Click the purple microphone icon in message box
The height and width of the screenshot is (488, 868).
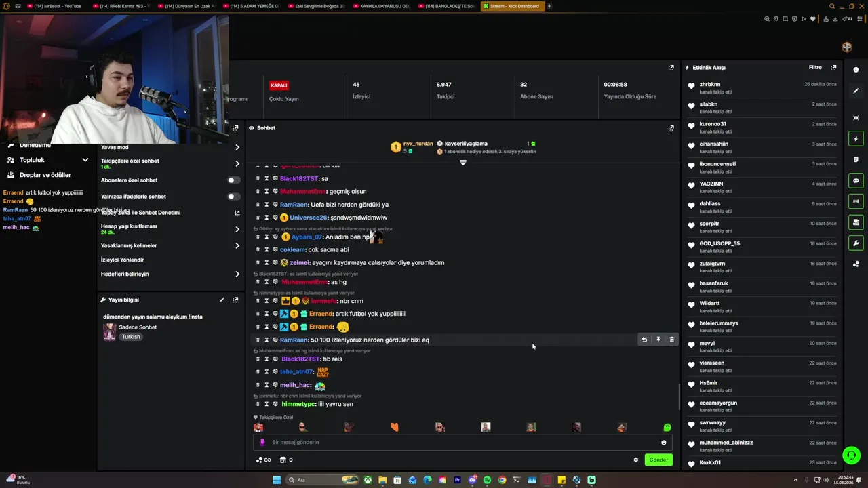pyautogui.click(x=262, y=443)
